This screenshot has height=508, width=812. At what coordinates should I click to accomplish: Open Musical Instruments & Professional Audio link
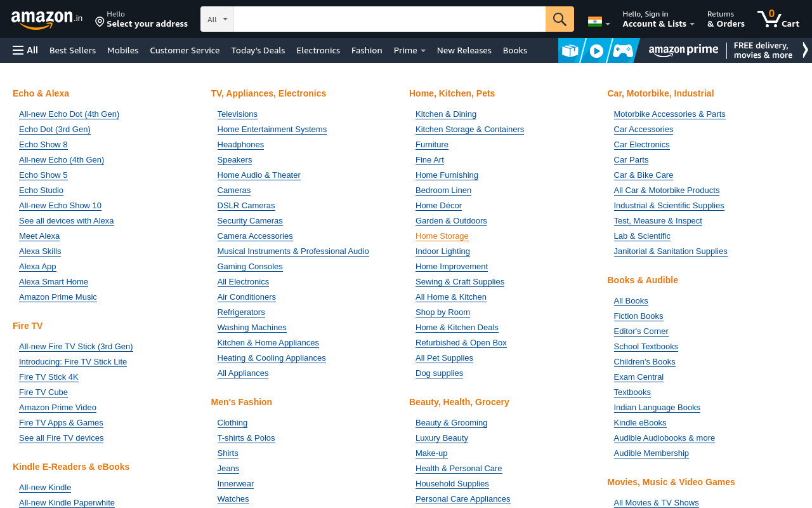pos(293,251)
